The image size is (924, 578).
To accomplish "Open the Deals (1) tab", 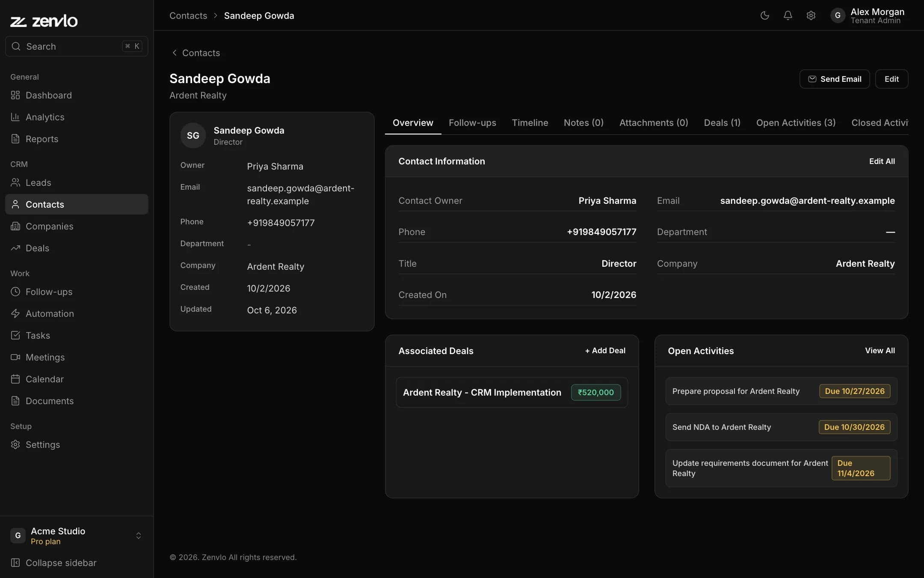I will click(x=722, y=123).
